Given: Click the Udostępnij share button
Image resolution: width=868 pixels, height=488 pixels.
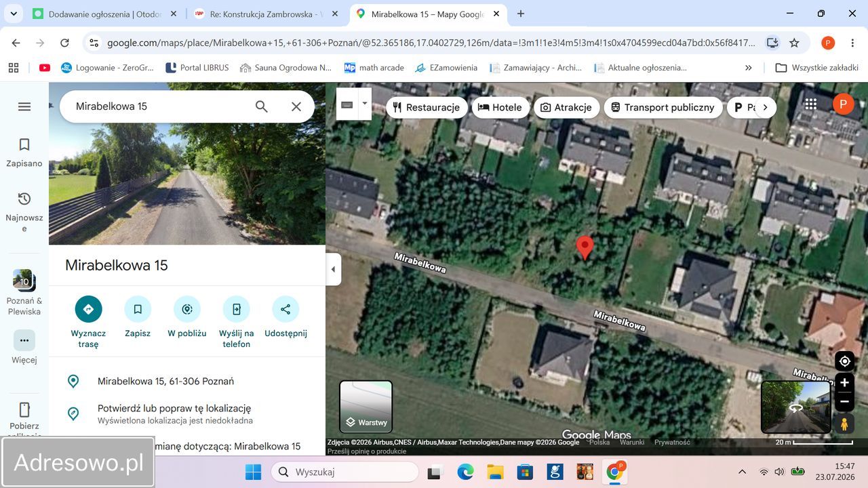Looking at the screenshot, I should (x=285, y=317).
